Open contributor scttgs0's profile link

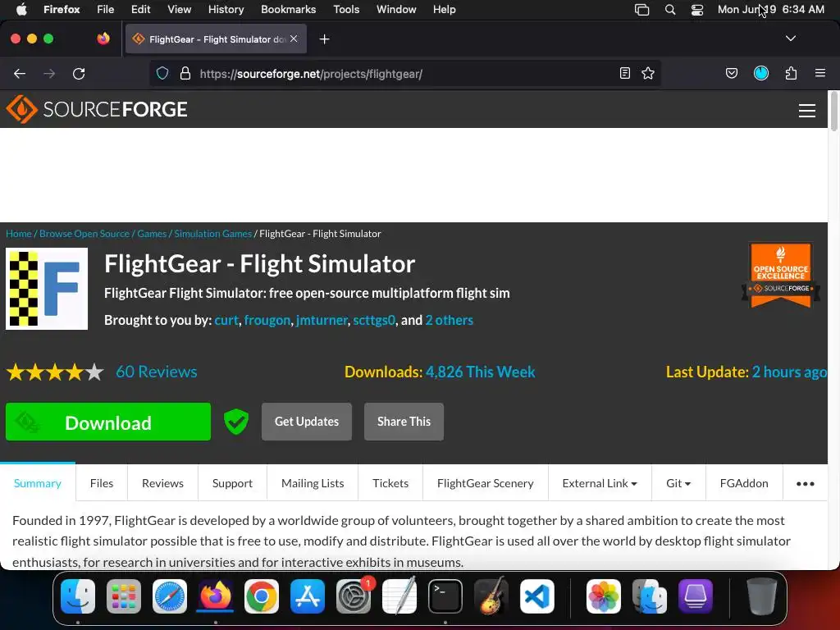click(x=374, y=320)
